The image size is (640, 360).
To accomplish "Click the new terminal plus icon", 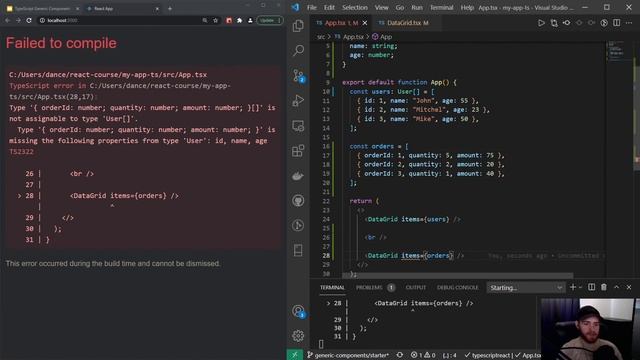I will coord(573,287).
